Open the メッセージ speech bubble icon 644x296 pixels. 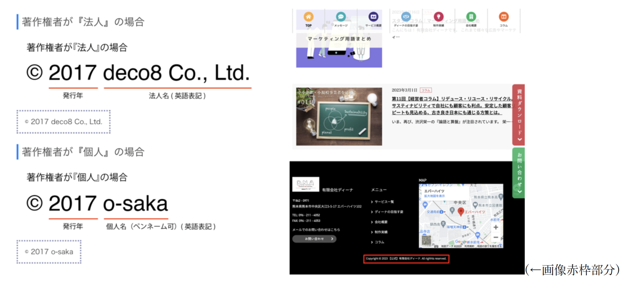click(341, 17)
